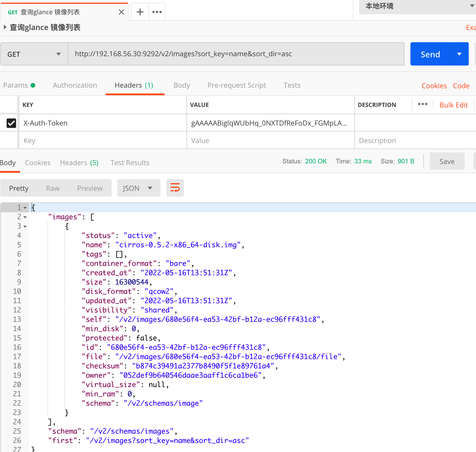Open Code snippet link

[461, 86]
